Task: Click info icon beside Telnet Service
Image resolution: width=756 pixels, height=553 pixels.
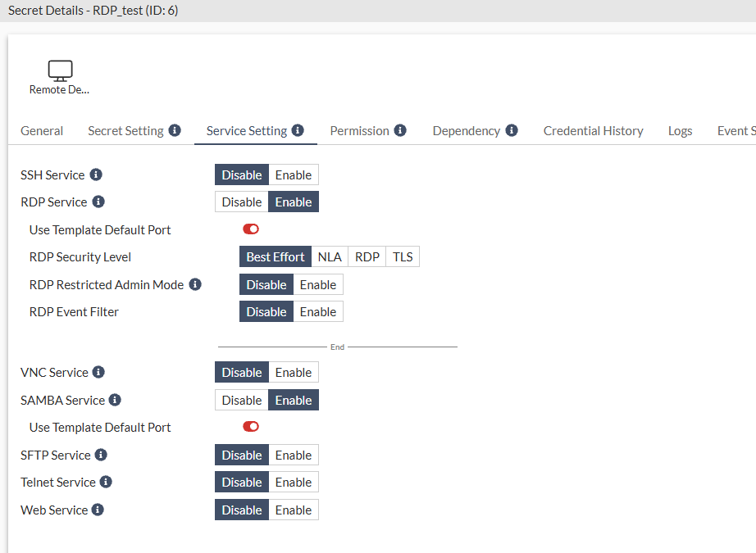Action: (106, 482)
